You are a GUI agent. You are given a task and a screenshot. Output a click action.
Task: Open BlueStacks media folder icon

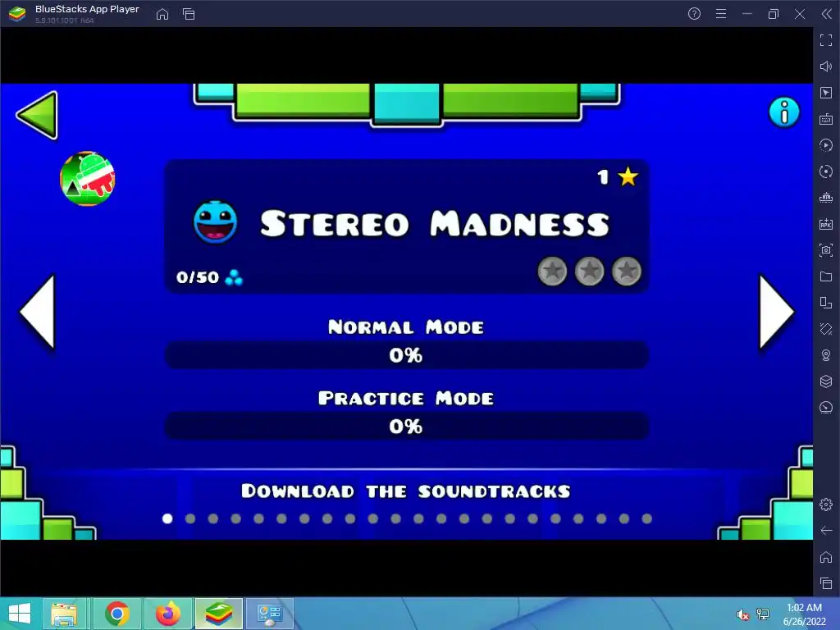[x=826, y=276]
